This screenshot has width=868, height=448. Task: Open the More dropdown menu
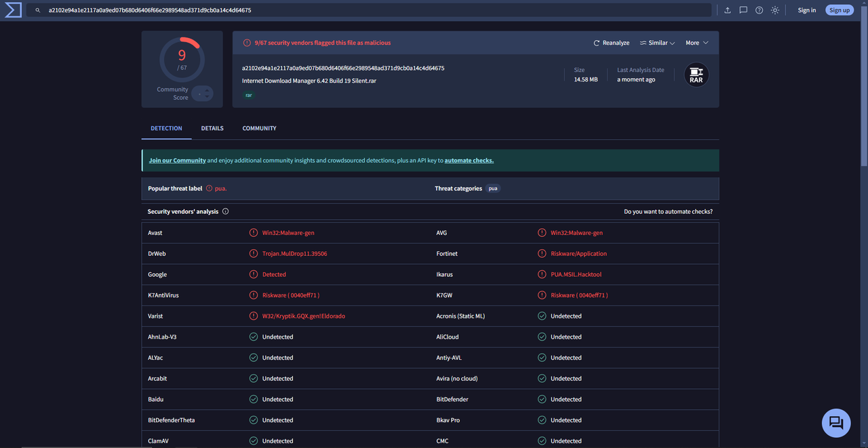[697, 43]
